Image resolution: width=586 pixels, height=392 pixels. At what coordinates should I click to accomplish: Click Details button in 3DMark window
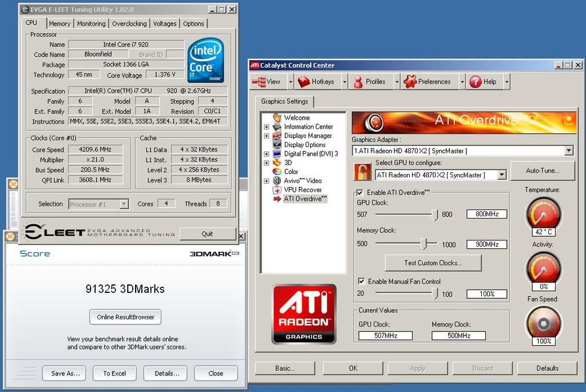pos(165,373)
